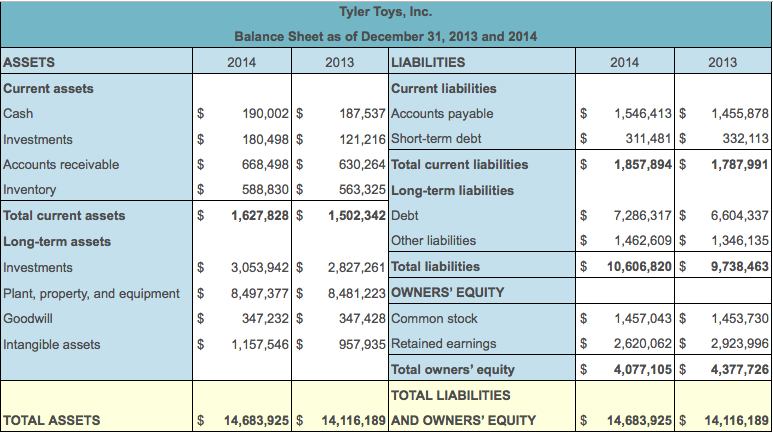Click short-term debt value 311,481

click(649, 139)
